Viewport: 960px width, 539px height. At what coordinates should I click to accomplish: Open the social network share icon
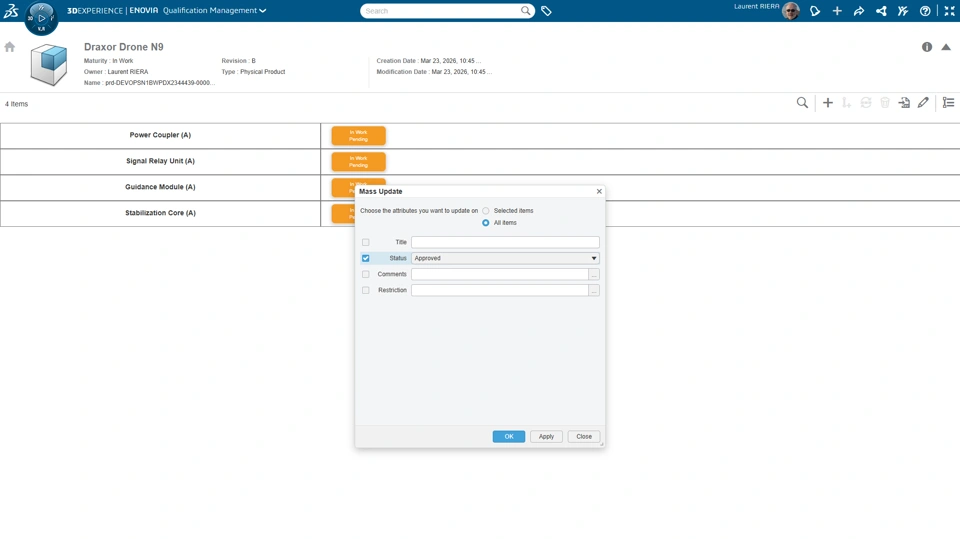(x=881, y=11)
